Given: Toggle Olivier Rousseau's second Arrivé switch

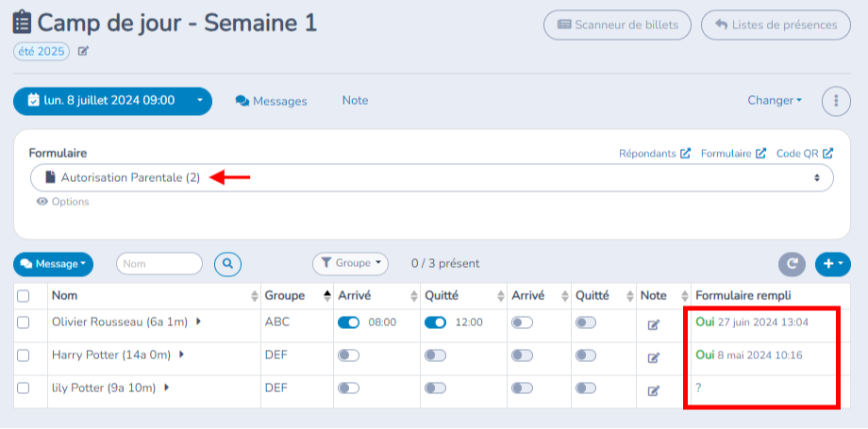Looking at the screenshot, I should [522, 322].
